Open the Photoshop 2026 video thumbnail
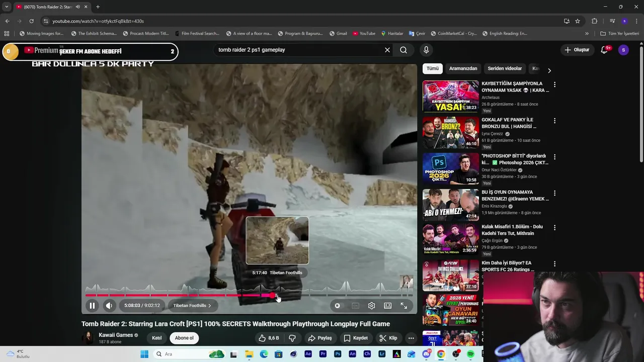This screenshot has width=644, height=362. (450, 168)
